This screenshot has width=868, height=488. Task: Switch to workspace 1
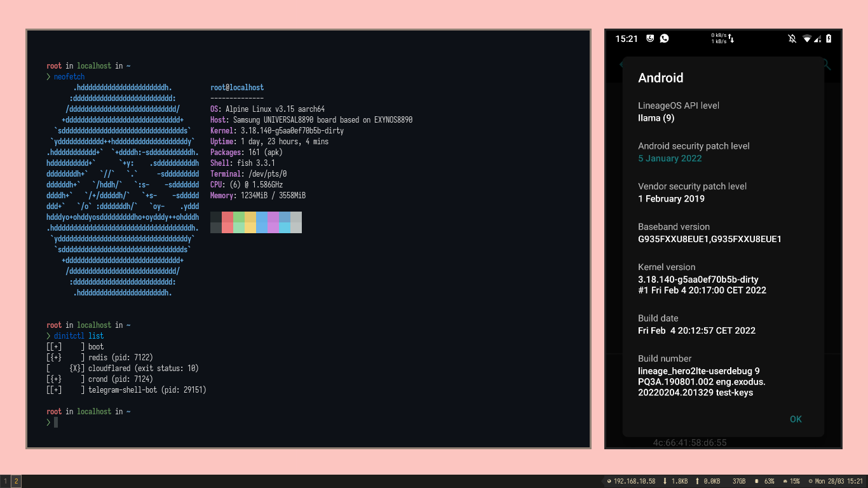(6, 482)
